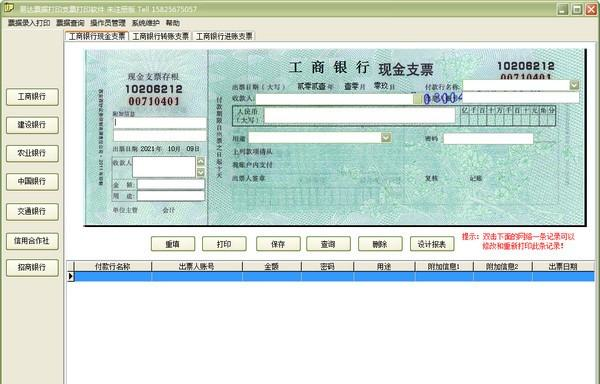Select 中国银行 in the bank sidebar

32,182
